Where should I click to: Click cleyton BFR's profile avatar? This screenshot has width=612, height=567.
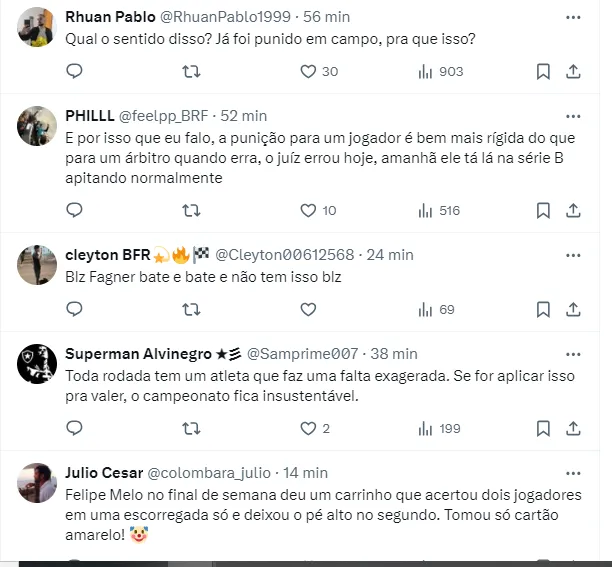pos(38,265)
